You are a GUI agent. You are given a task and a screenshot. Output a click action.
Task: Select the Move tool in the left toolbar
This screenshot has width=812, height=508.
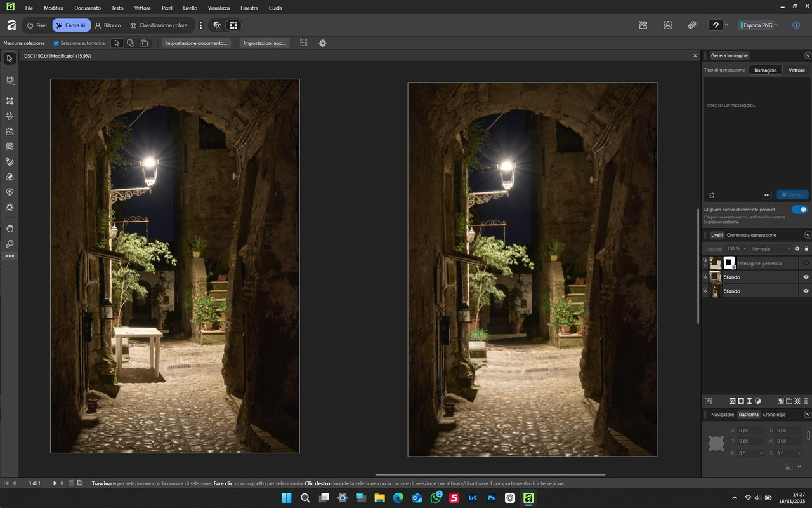[10, 58]
